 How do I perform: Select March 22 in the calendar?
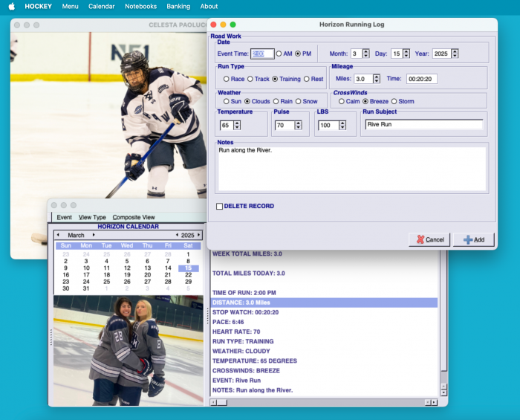point(188,275)
